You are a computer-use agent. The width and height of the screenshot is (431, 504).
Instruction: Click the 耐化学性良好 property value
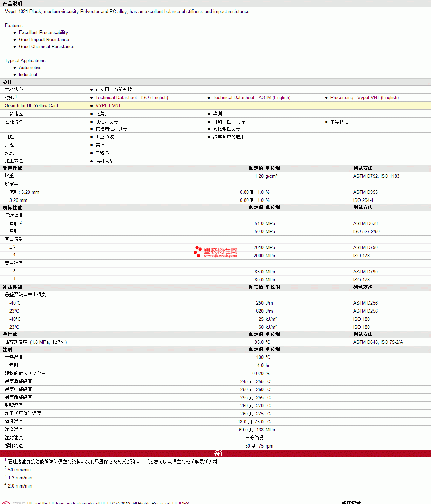pyautogui.click(x=226, y=129)
